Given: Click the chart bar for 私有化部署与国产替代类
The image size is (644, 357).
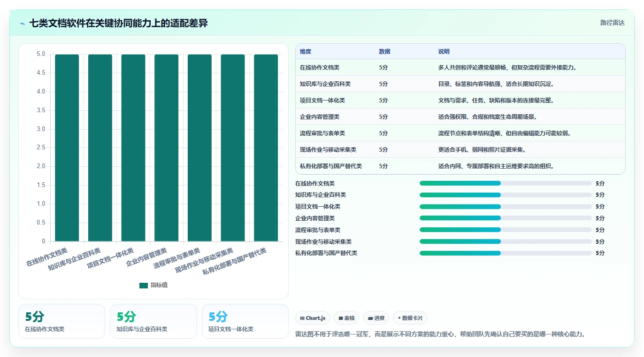Looking at the screenshot, I should tap(266, 148).
